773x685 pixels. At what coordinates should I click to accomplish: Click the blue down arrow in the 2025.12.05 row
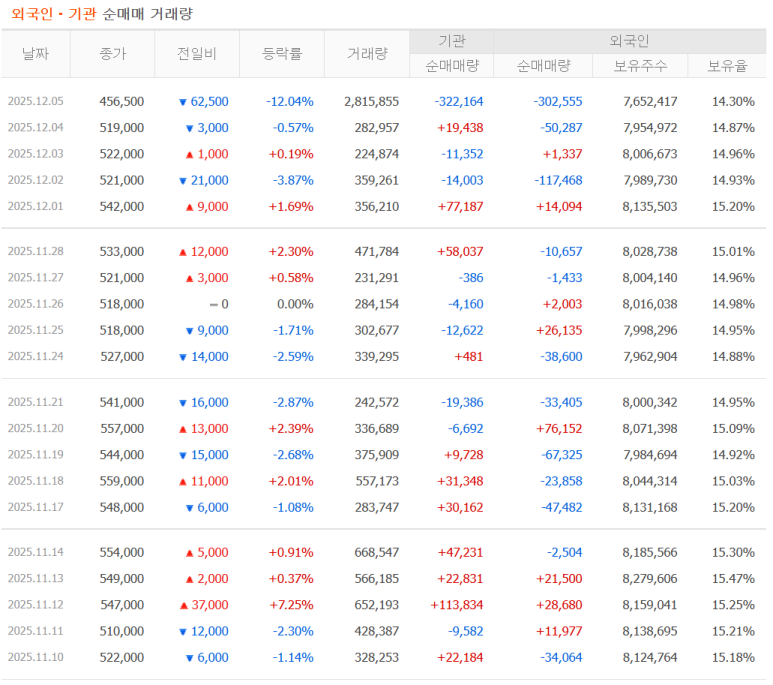pos(182,102)
